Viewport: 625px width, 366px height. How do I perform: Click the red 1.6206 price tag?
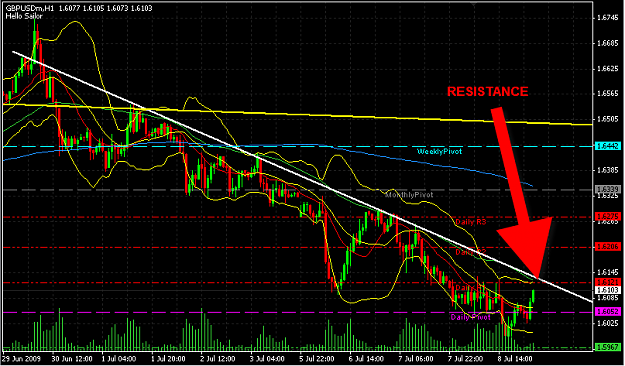[x=608, y=247]
